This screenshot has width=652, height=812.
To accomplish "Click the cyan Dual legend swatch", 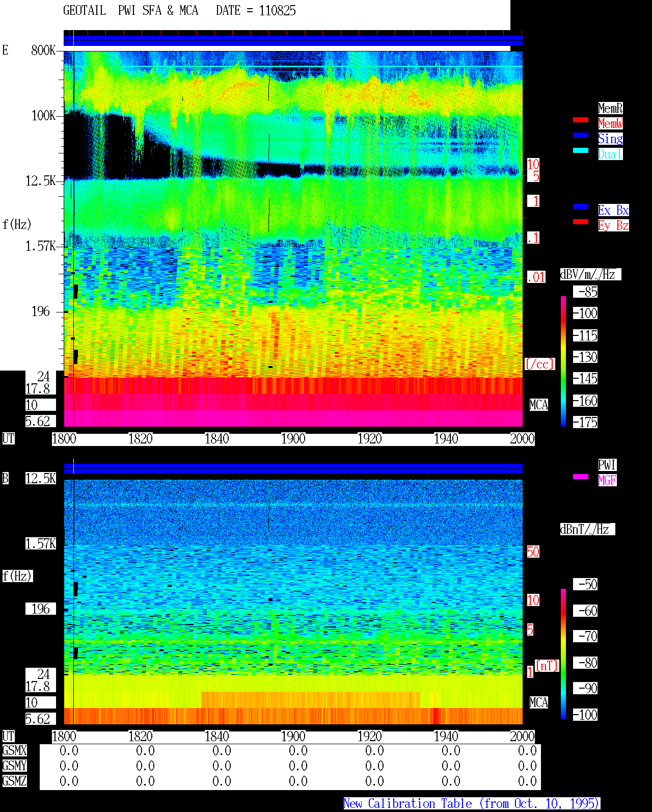I will click(581, 150).
